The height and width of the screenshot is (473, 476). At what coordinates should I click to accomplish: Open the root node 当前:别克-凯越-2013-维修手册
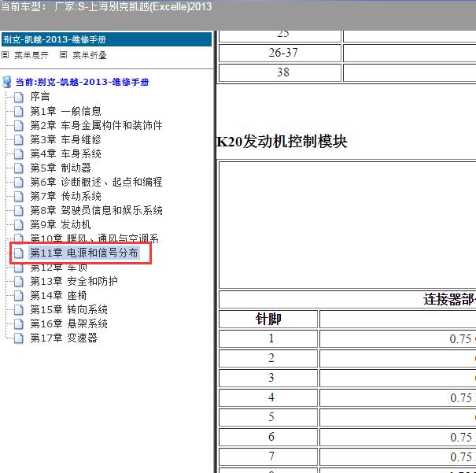point(83,82)
